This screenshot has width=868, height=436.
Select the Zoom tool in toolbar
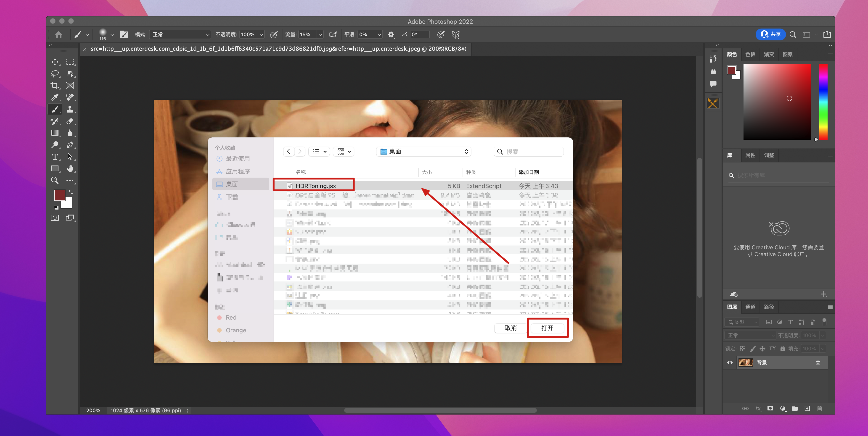[x=55, y=181]
